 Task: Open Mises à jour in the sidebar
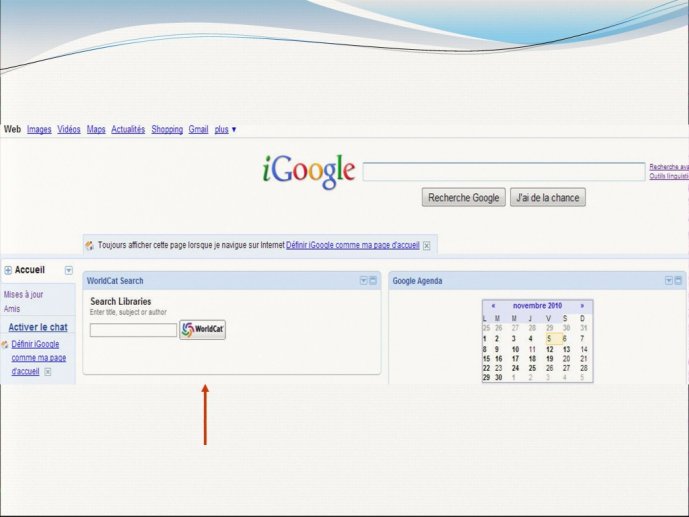23,295
